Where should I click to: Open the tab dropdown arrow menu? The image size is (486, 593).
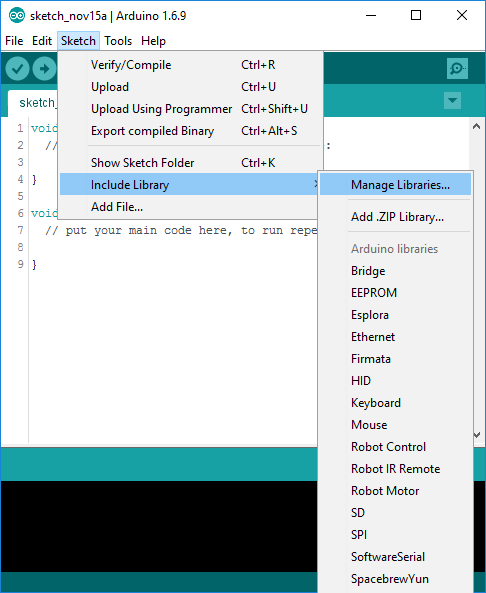click(452, 101)
